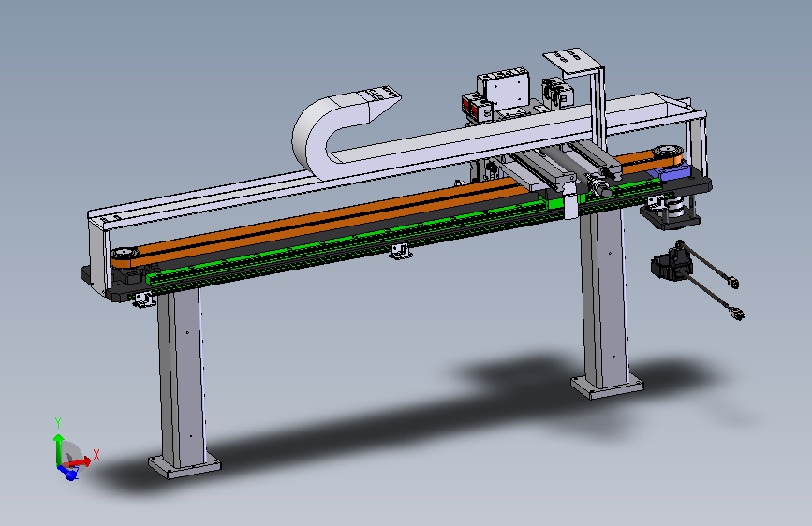Select the small sensor bracket under the rail middle

click(x=401, y=252)
